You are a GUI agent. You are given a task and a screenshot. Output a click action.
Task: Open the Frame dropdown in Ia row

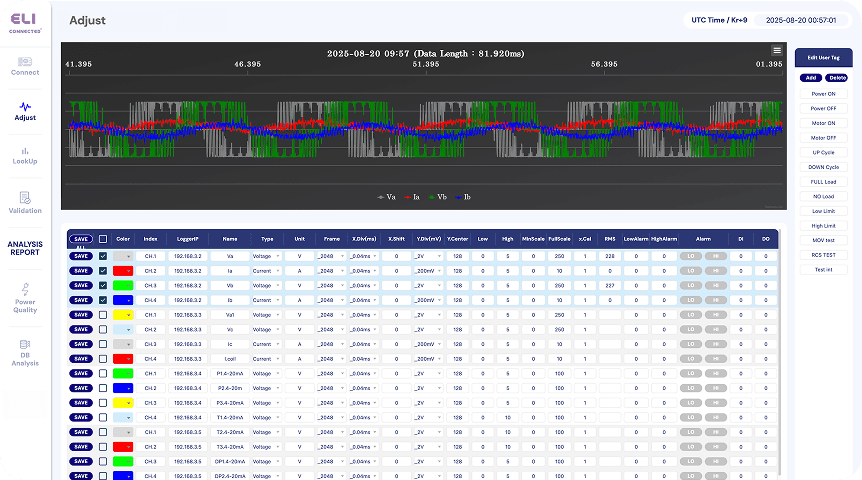[x=331, y=271]
